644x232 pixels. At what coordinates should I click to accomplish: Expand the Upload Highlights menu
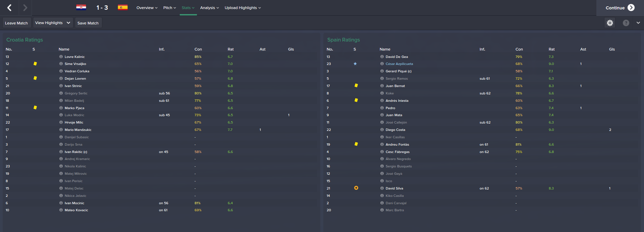point(243,8)
